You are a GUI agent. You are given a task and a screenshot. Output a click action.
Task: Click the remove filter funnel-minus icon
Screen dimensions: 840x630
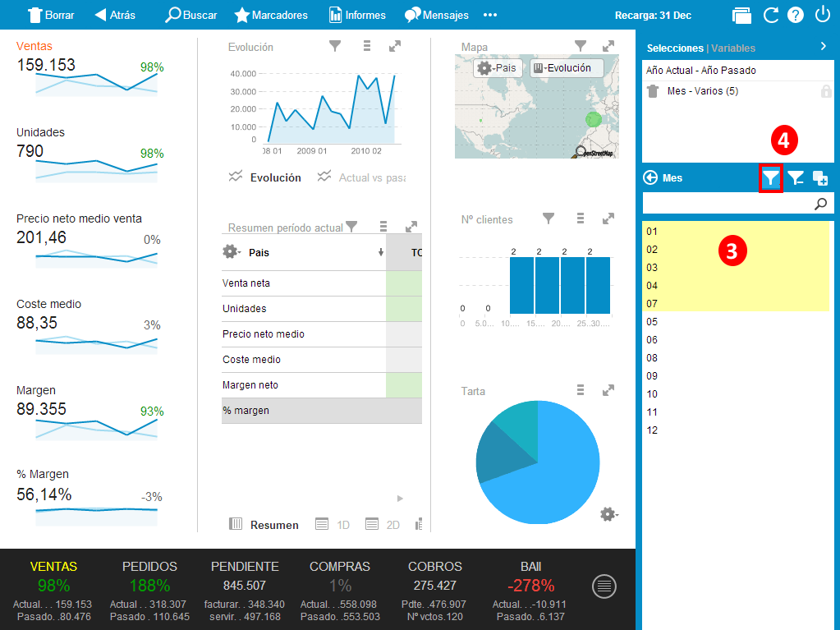tap(796, 177)
